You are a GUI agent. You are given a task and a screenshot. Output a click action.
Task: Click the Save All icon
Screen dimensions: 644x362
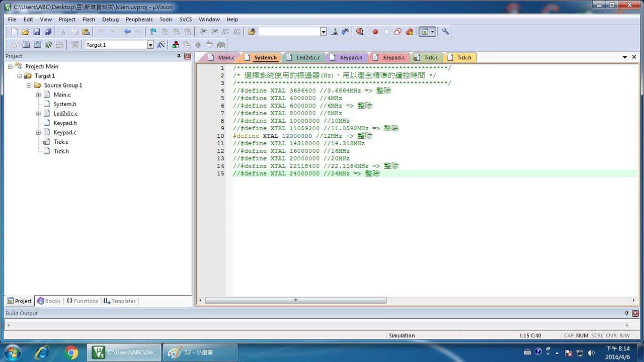pyautogui.click(x=48, y=32)
